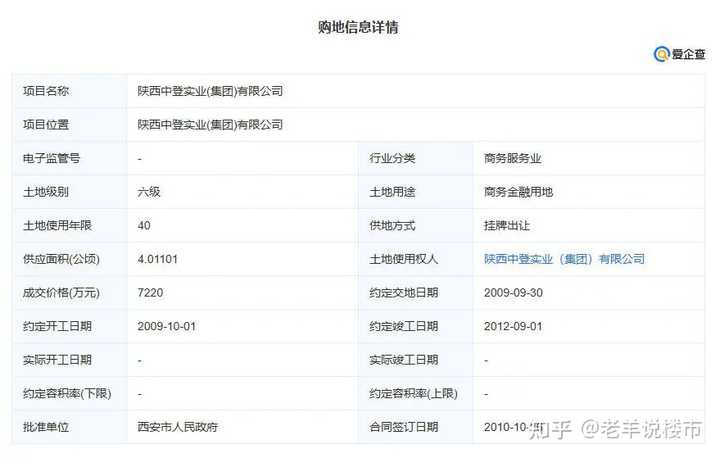The image size is (720, 458).
Task: Select the area value 4.01101
Action: tap(158, 259)
